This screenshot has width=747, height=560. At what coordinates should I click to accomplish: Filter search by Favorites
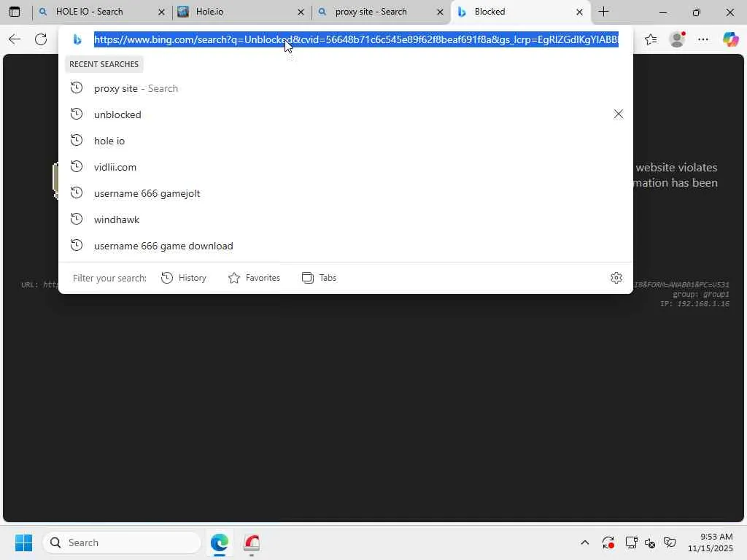point(254,278)
